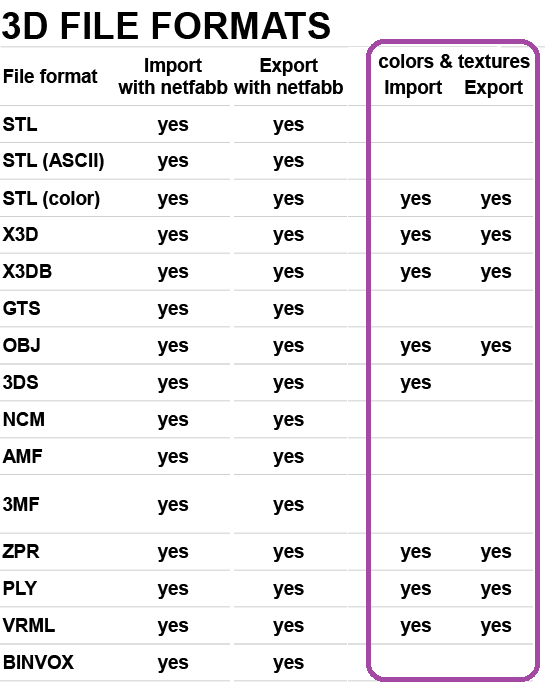
Task: Click the Import with netfabb header
Action: pos(173,76)
